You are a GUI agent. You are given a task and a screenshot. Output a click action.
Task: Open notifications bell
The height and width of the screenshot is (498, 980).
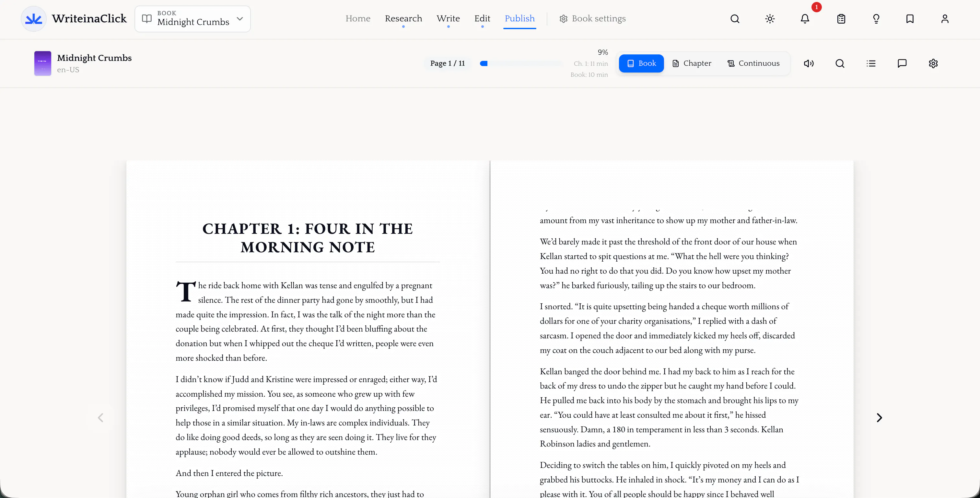click(x=805, y=19)
